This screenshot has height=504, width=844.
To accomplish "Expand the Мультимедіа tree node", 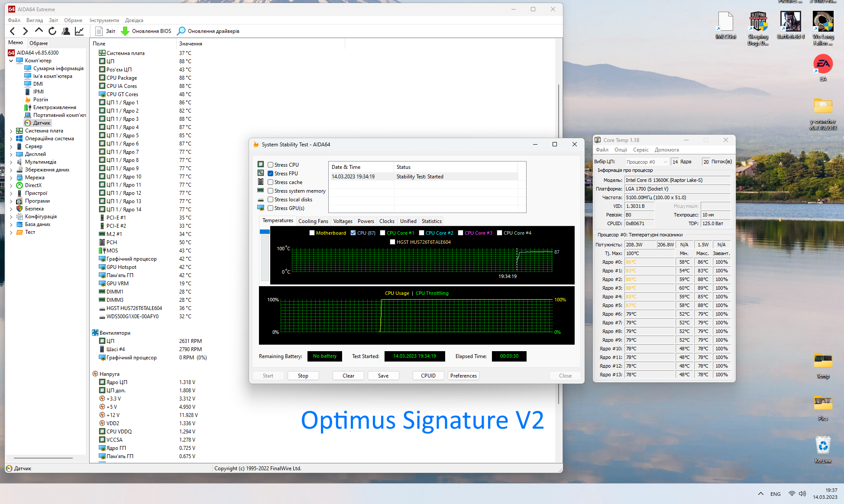I will (11, 162).
